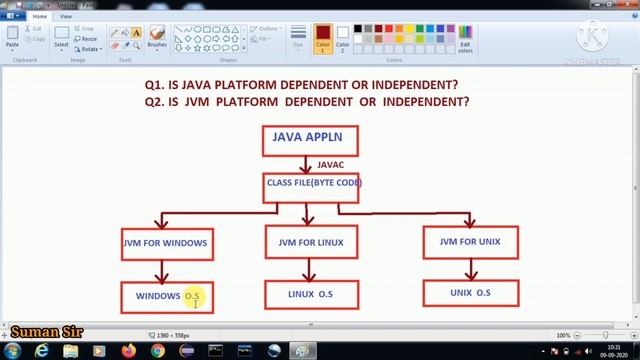Screen dimensions: 640x360
Task: Select the Text tool
Action: click(x=136, y=33)
